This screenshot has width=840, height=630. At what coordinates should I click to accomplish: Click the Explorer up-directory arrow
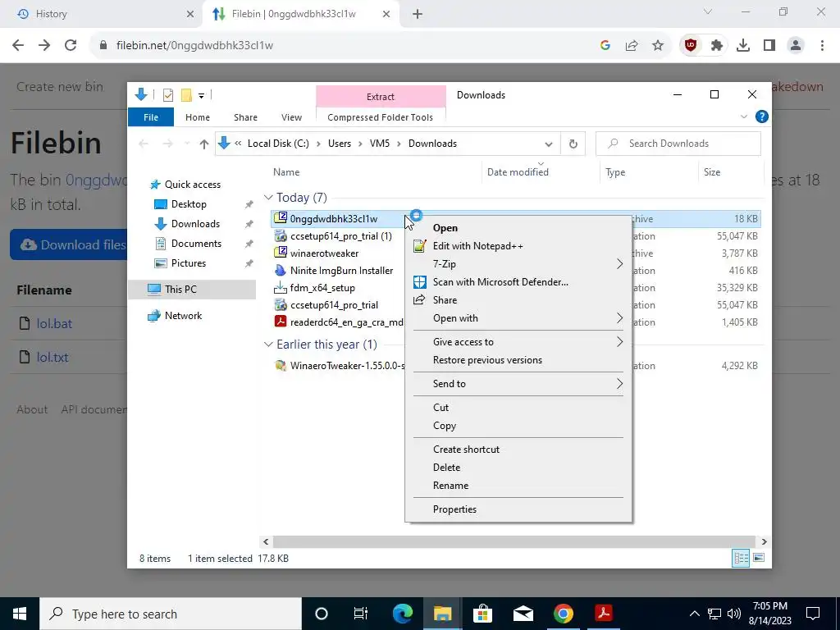(x=203, y=144)
